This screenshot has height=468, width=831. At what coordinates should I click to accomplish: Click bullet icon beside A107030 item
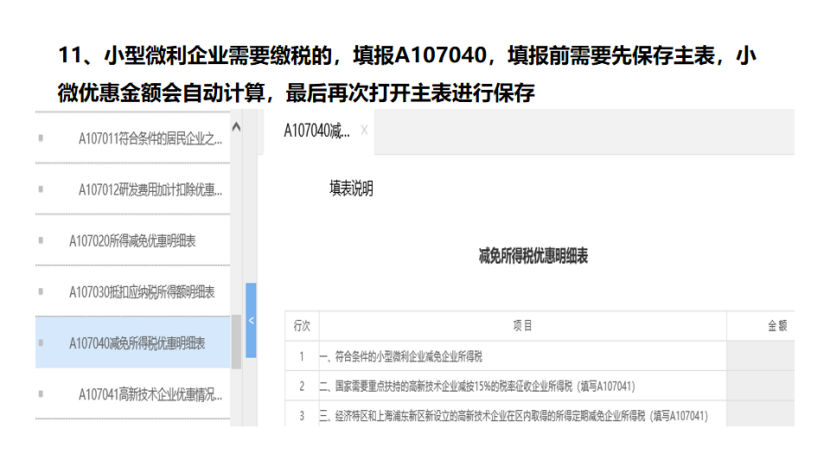tap(41, 292)
